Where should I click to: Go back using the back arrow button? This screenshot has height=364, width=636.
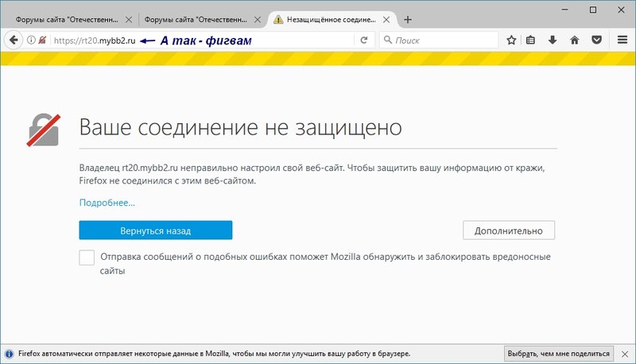point(14,40)
